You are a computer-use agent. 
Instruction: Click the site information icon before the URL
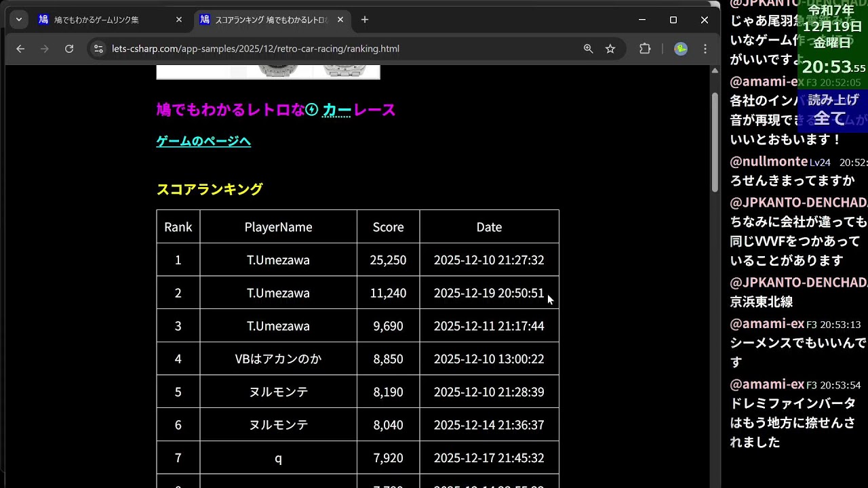pos(98,49)
